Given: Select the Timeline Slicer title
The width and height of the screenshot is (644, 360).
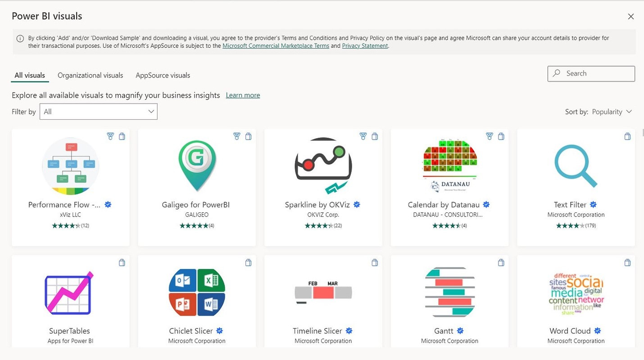Looking at the screenshot, I should tap(317, 331).
